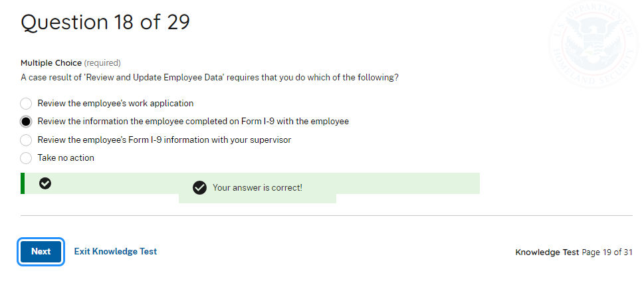
Task: Click the selected Form I-9 with employee radio button
Action: pos(26,122)
